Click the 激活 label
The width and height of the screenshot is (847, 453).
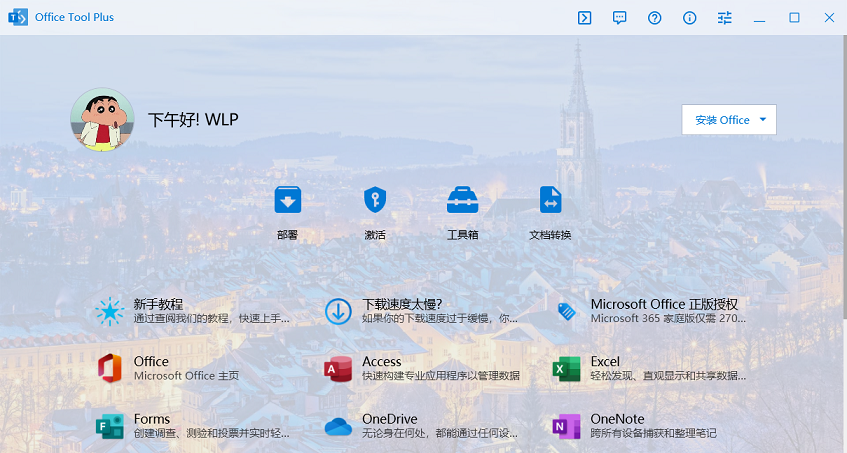(x=375, y=235)
